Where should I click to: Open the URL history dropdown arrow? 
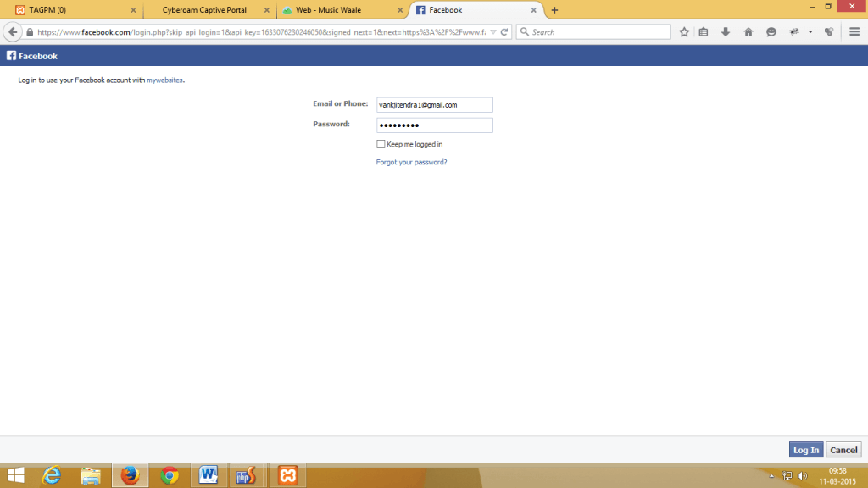(x=492, y=32)
